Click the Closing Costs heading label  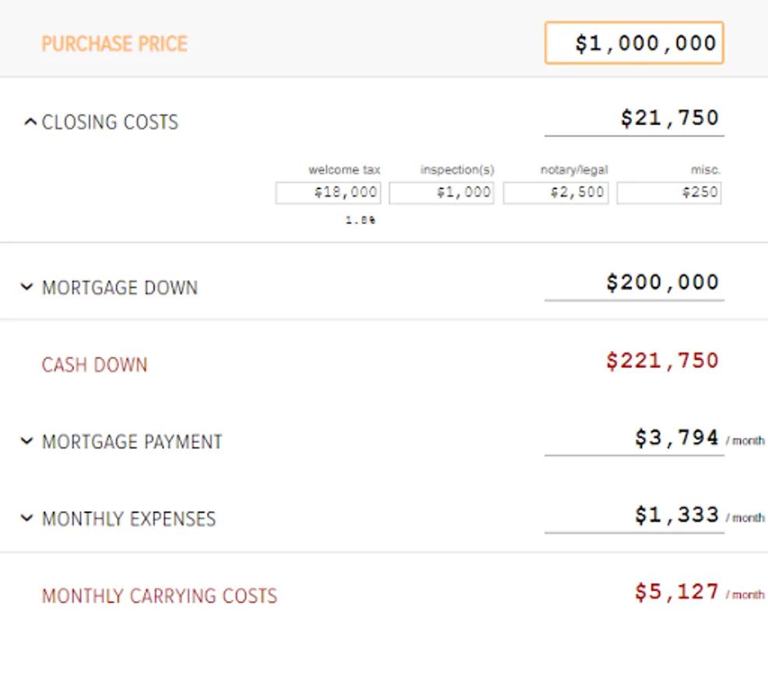click(110, 122)
